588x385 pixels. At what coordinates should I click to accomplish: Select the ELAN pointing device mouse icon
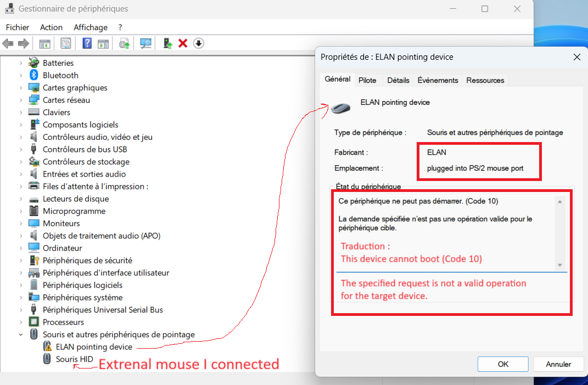click(340, 107)
